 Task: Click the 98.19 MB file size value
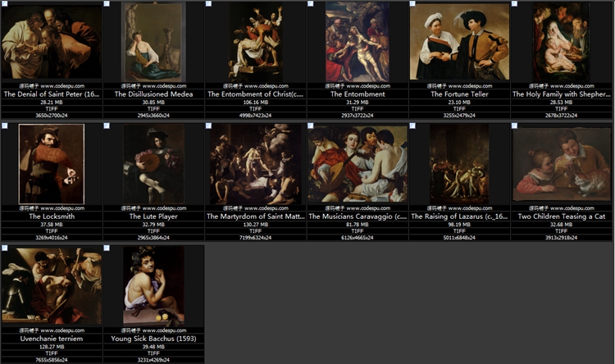pos(459,225)
